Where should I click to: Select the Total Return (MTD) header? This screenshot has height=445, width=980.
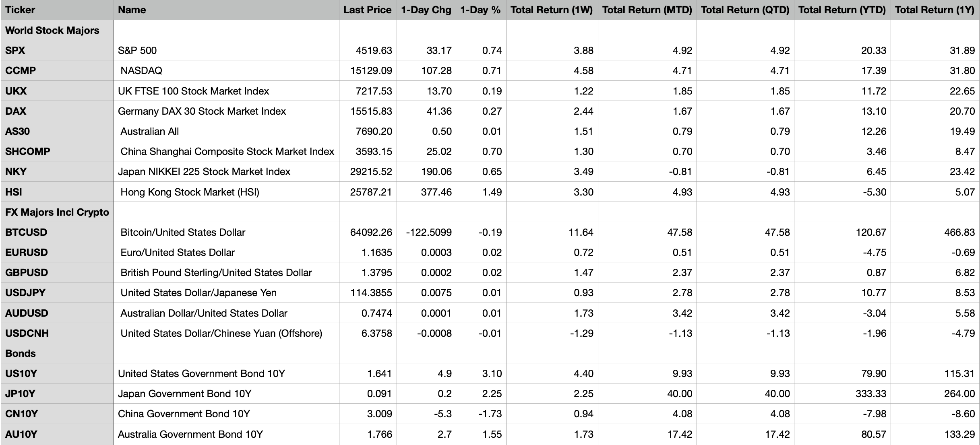tap(647, 10)
